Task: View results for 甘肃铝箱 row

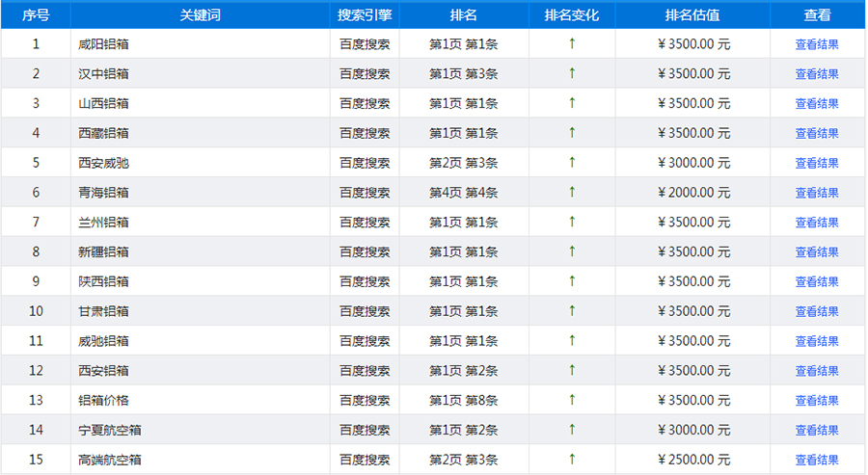Action: coord(817,311)
